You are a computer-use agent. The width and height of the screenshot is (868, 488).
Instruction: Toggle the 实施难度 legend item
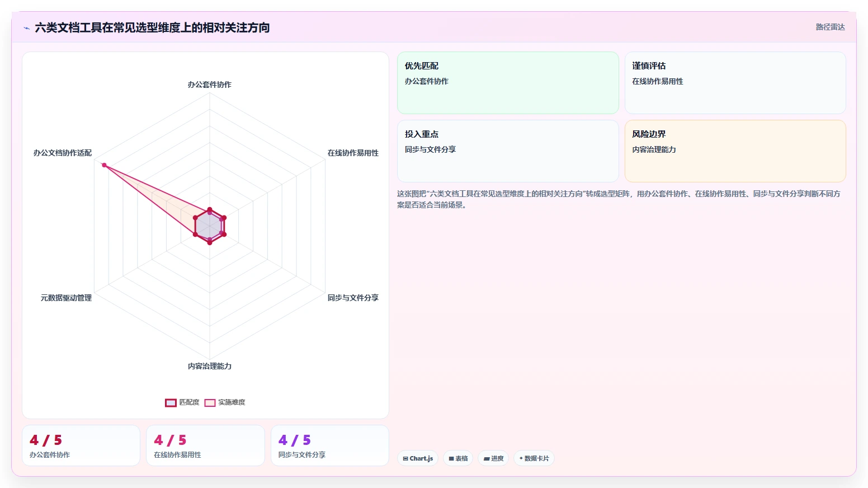click(x=225, y=402)
